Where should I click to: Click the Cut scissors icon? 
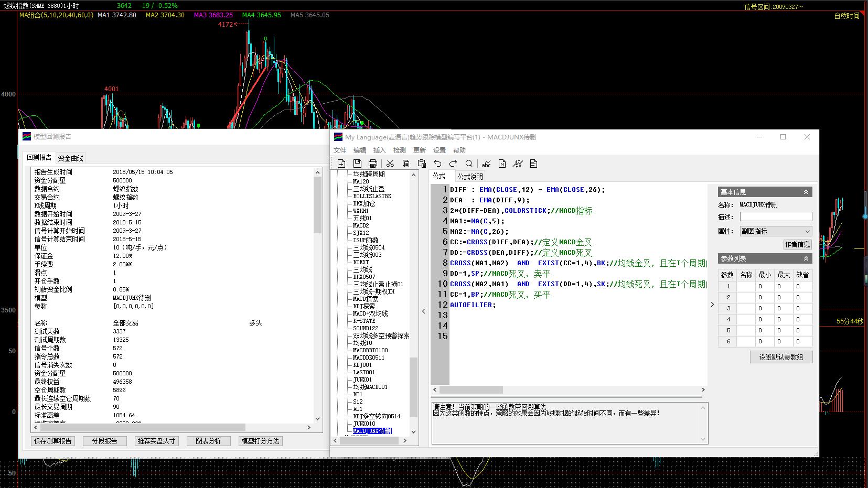(x=390, y=164)
